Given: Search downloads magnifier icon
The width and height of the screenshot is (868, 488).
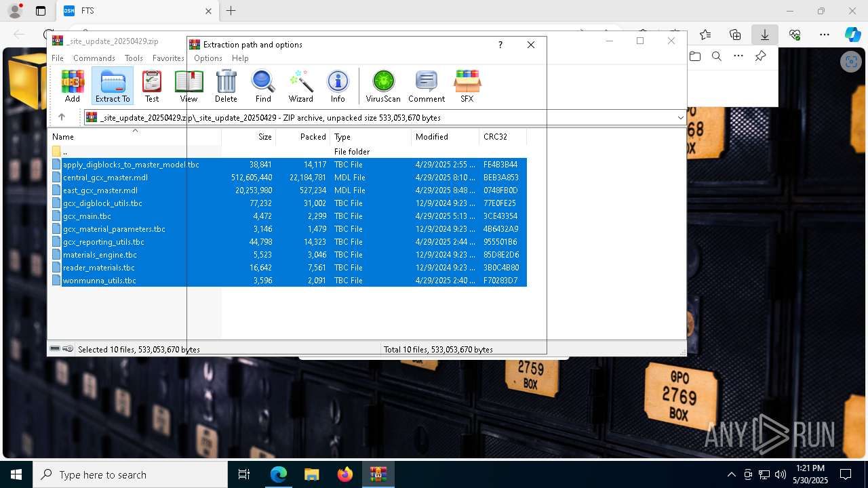Looking at the screenshot, I should coord(717,56).
